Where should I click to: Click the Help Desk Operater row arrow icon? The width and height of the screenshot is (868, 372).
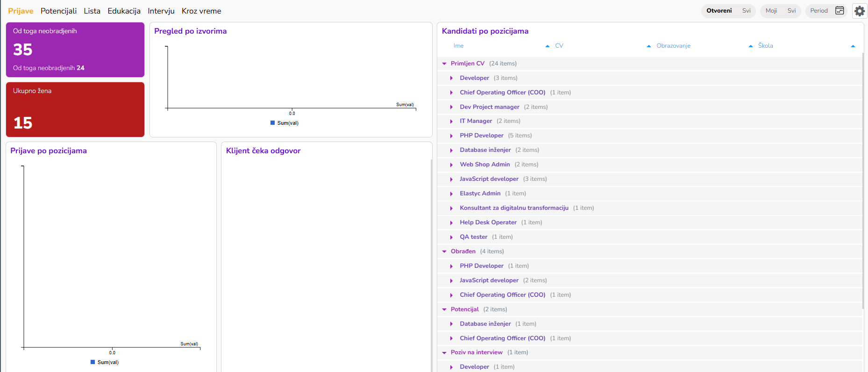coord(451,223)
